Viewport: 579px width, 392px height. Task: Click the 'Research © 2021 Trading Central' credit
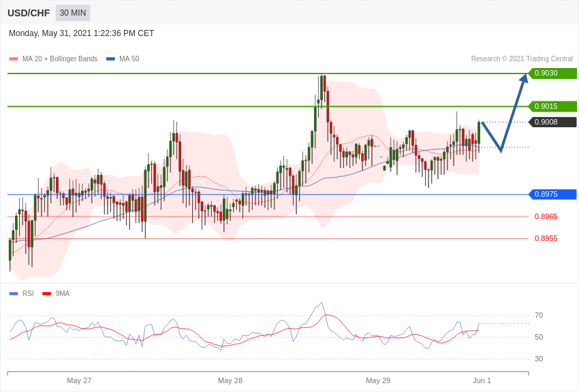pyautogui.click(x=522, y=59)
